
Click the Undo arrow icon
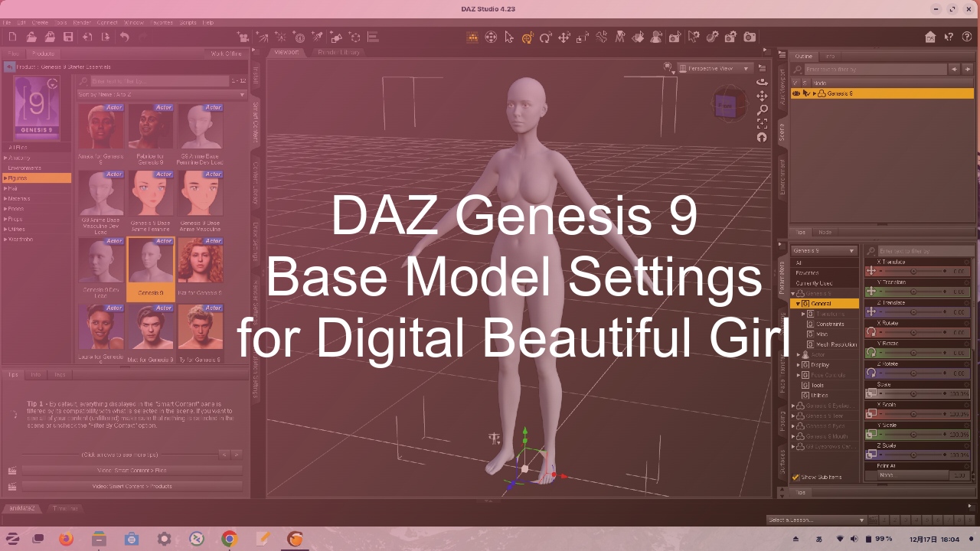point(124,37)
